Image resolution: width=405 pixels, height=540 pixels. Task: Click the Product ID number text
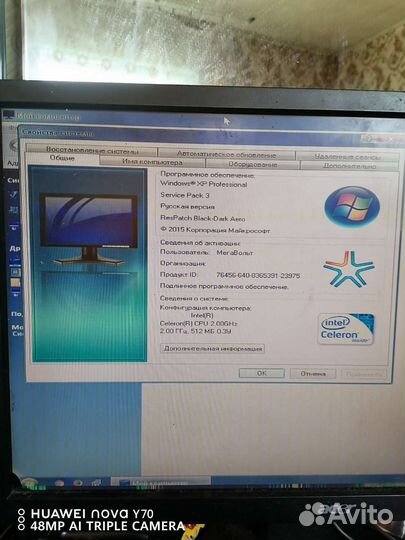(x=258, y=275)
